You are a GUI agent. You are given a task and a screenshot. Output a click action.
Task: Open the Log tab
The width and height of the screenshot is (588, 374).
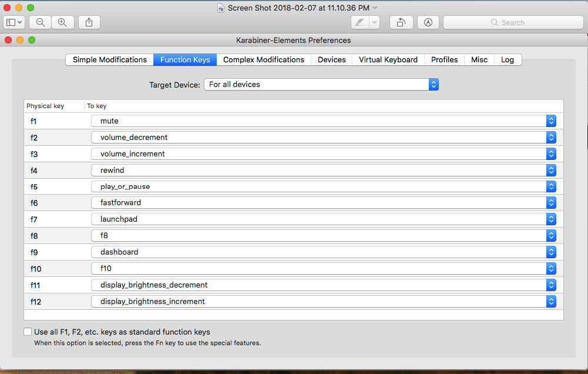pyautogui.click(x=508, y=60)
